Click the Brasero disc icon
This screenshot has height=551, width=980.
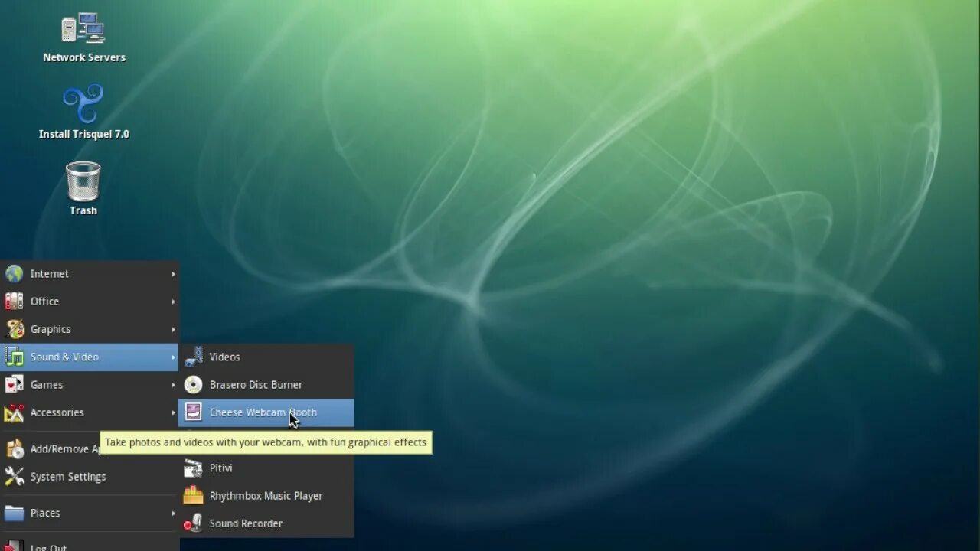(194, 385)
